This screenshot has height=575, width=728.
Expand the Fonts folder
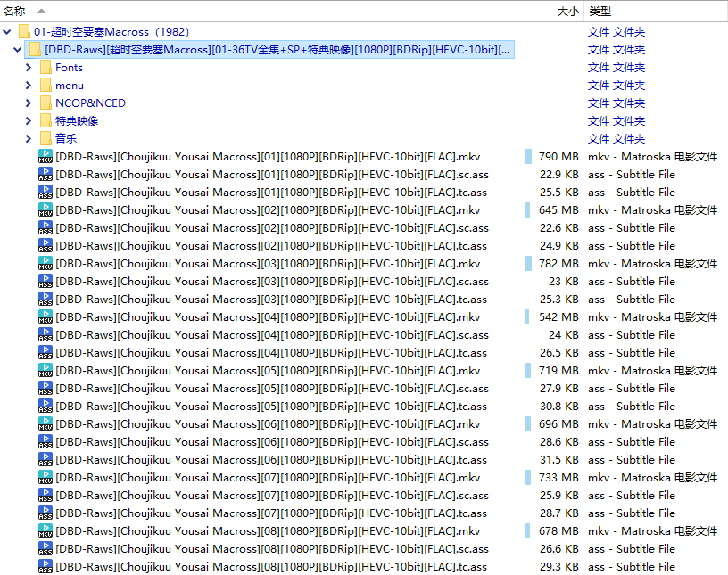pos(29,68)
